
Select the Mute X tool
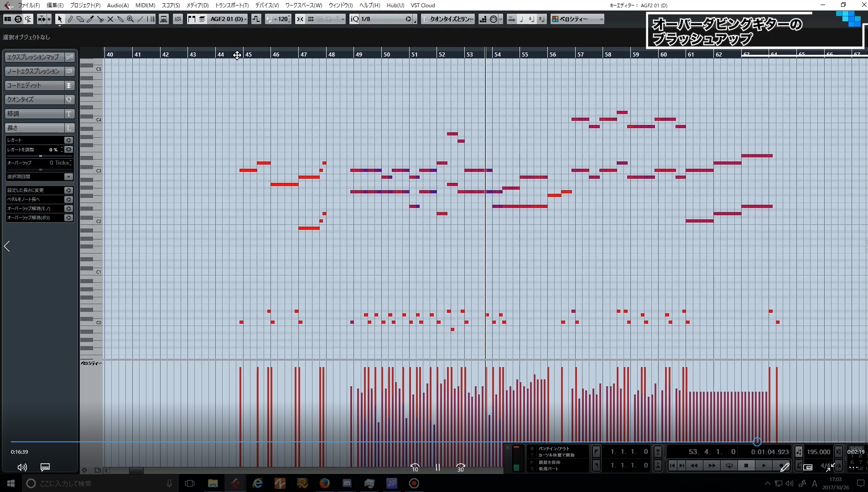click(x=110, y=19)
